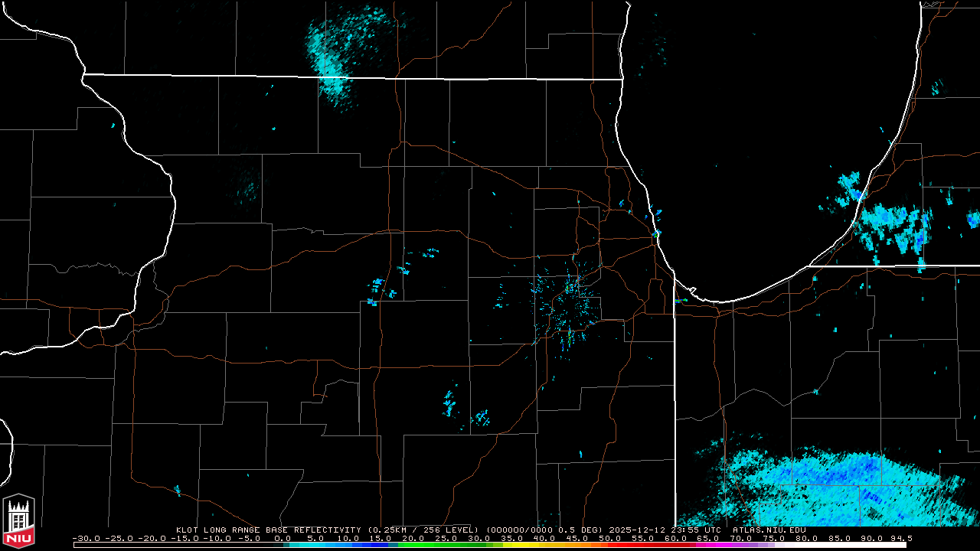Image resolution: width=980 pixels, height=551 pixels.
Task: Click the ATLAS.NIU.EDU text
Action: [x=769, y=530]
